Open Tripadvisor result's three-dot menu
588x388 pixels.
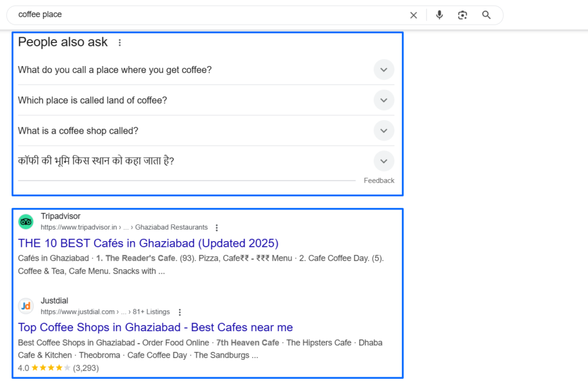pyautogui.click(x=216, y=227)
